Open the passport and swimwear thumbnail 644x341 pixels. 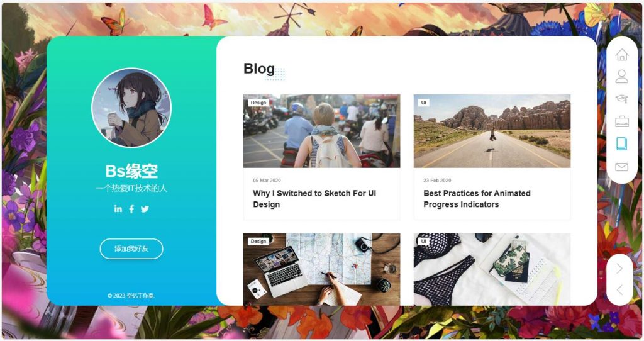[x=492, y=269]
